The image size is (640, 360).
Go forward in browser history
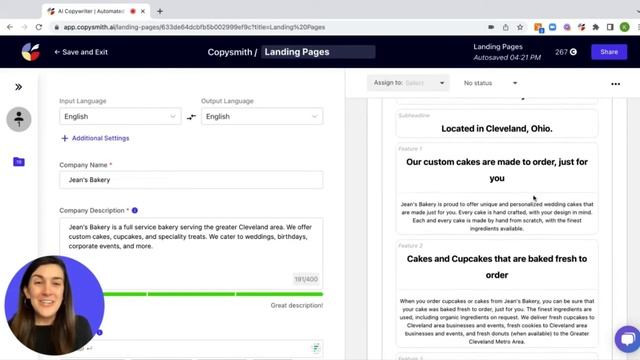point(24,27)
